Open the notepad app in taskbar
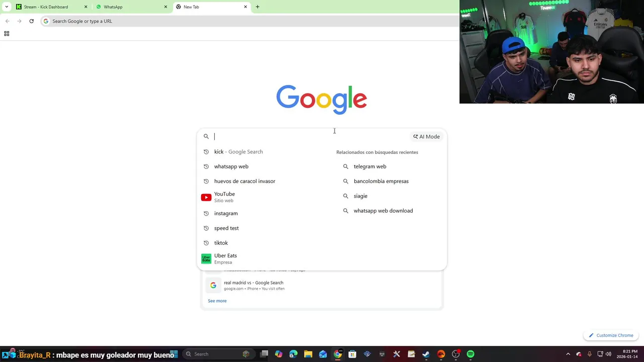 [x=411, y=354]
